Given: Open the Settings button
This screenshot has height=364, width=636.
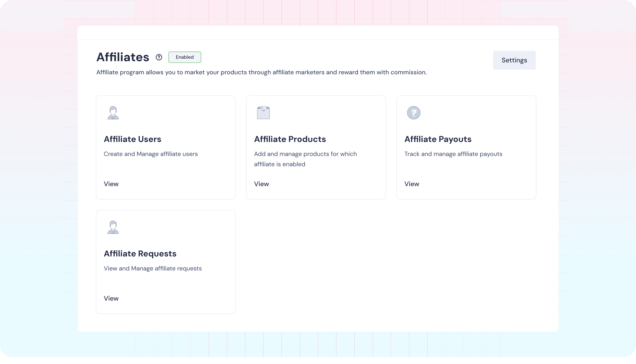Looking at the screenshot, I should pyautogui.click(x=514, y=60).
